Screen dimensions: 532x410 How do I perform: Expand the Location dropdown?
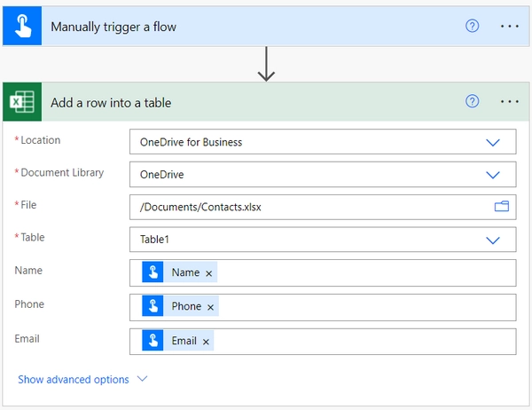tap(493, 142)
